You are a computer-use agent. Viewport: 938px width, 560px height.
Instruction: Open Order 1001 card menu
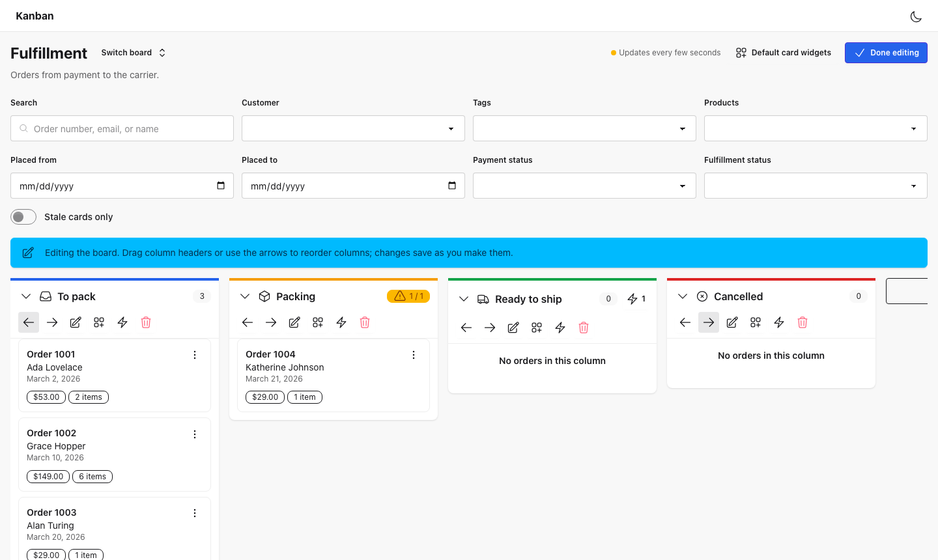(x=195, y=355)
